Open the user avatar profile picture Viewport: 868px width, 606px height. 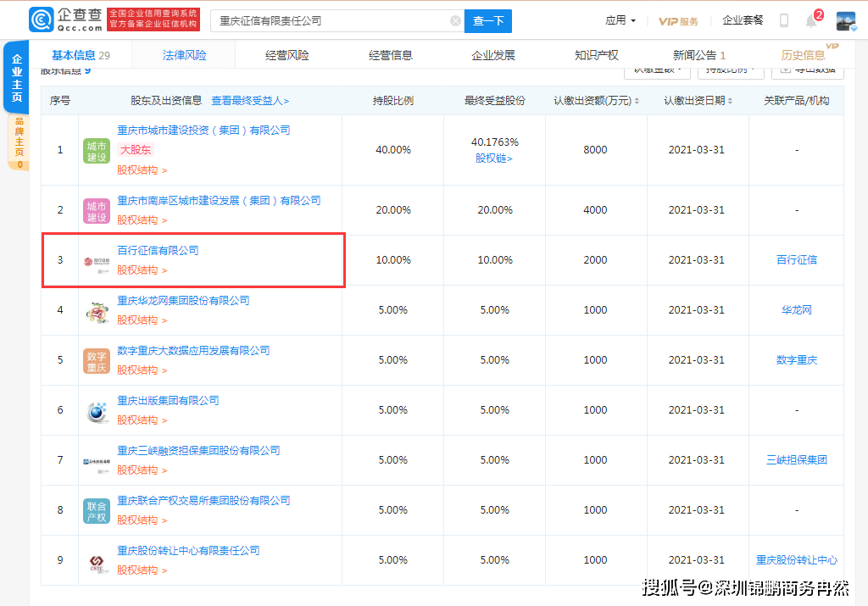click(x=846, y=21)
